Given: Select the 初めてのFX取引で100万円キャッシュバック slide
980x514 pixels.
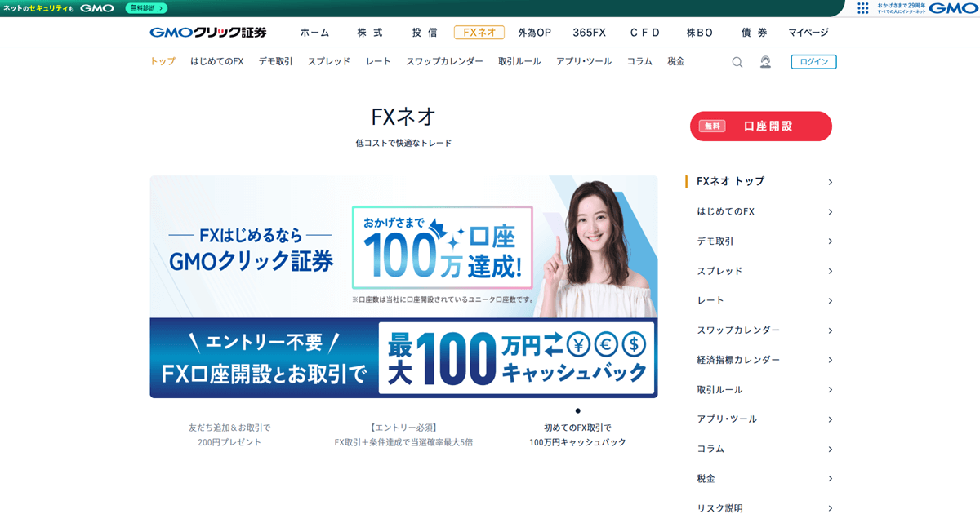Looking at the screenshot, I should (577, 435).
